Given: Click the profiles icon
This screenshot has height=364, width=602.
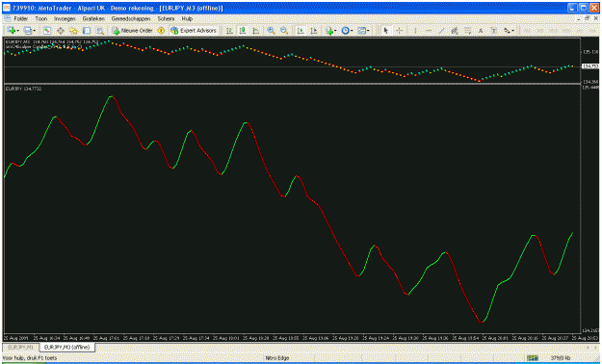Looking at the screenshot, I should point(28,31).
